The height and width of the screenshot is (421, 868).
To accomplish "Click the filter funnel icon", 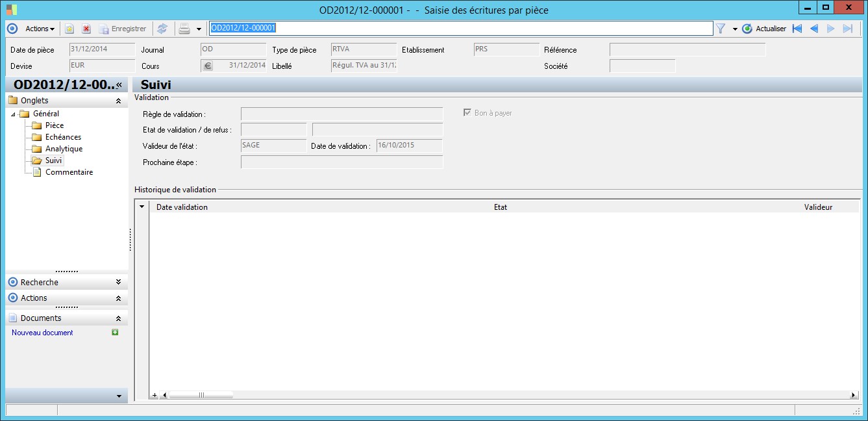I will tap(720, 29).
